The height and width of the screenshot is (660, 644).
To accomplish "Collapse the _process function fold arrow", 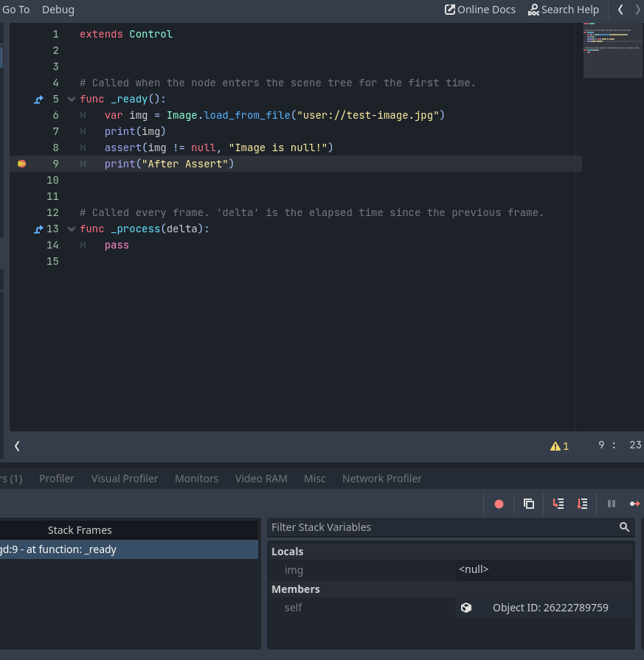I will pos(71,229).
